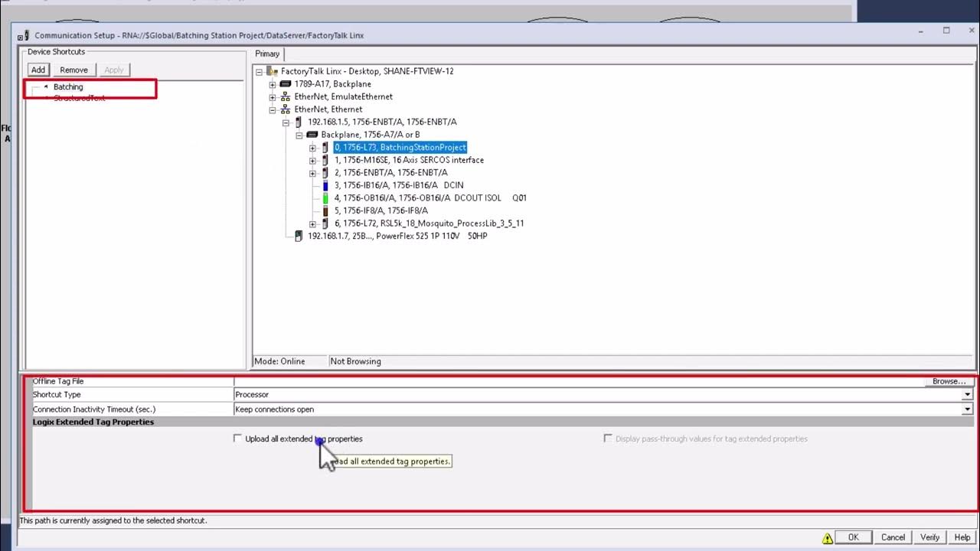Click the green 1756-OB16I/A module icon
Image resolution: width=980 pixels, height=551 pixels.
(x=325, y=198)
